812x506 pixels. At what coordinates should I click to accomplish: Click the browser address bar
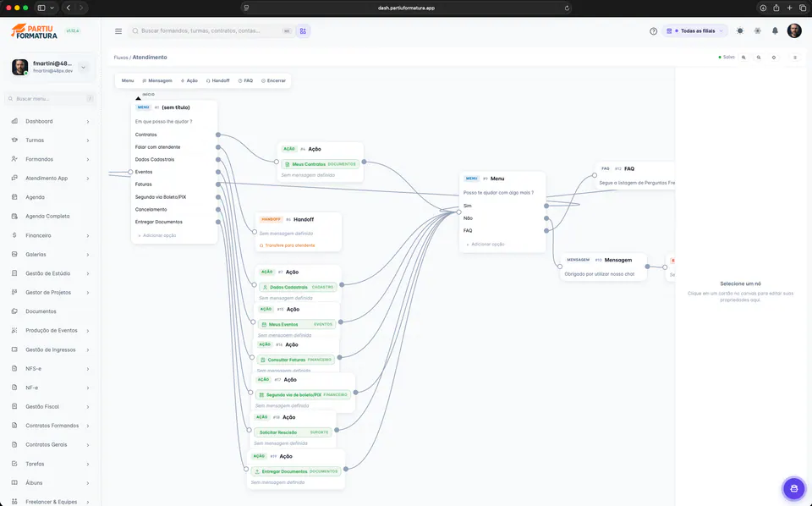pyautogui.click(x=407, y=8)
